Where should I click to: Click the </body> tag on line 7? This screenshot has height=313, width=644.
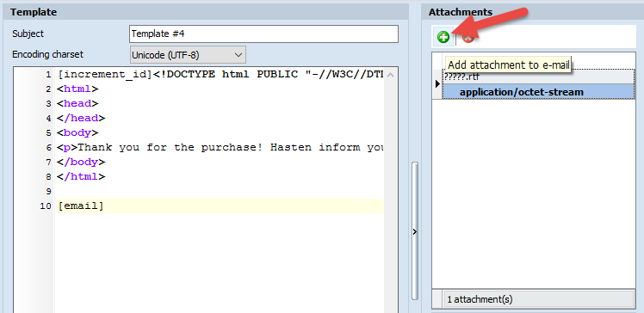pyautogui.click(x=81, y=162)
